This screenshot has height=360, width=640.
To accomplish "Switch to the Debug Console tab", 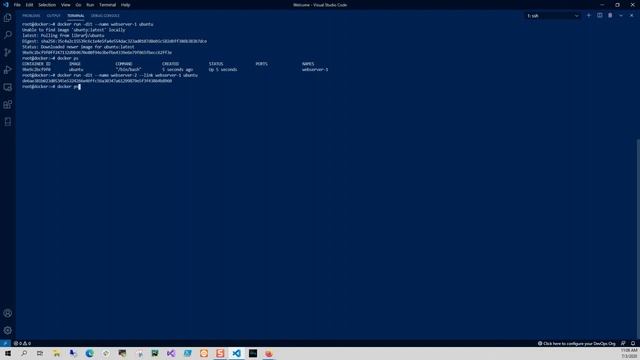I will [x=105, y=16].
